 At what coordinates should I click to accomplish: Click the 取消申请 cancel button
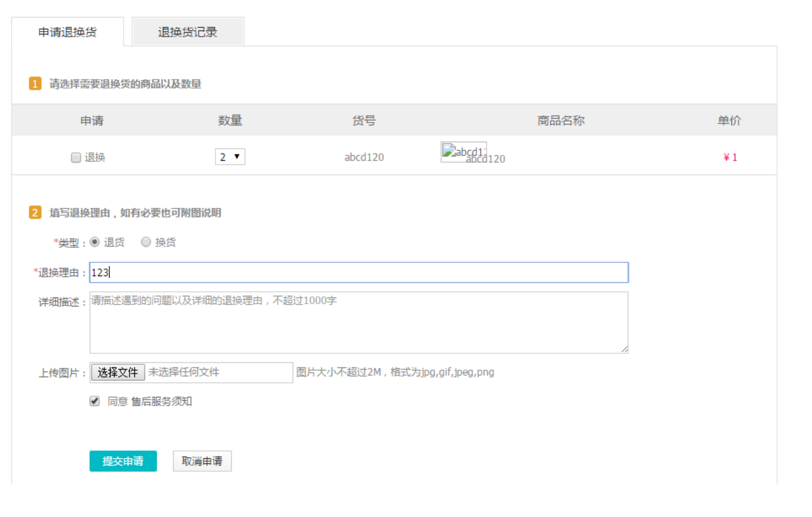[x=202, y=461]
